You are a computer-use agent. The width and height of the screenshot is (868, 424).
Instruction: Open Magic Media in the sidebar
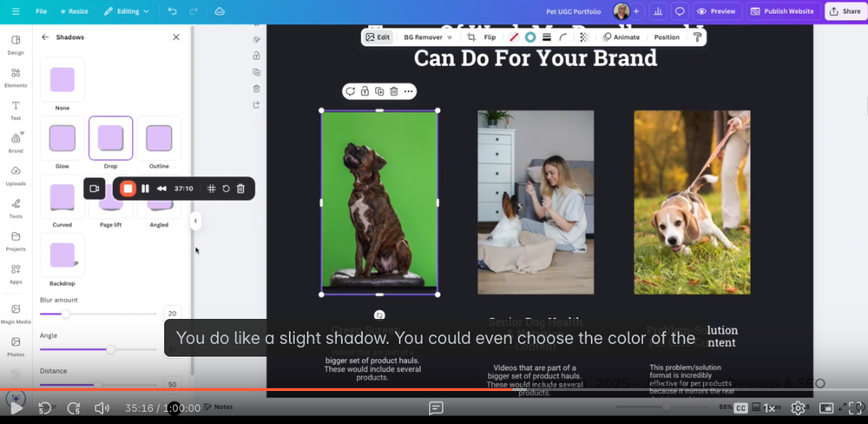click(x=16, y=313)
